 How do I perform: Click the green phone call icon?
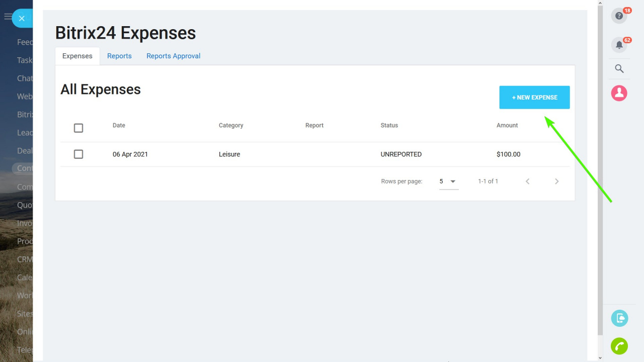tap(619, 346)
